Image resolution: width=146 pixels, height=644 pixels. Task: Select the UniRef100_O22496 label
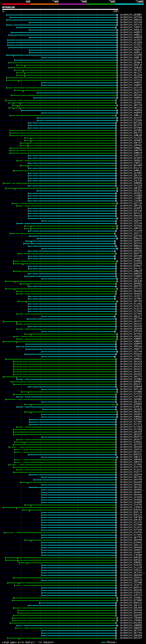point(131,55)
